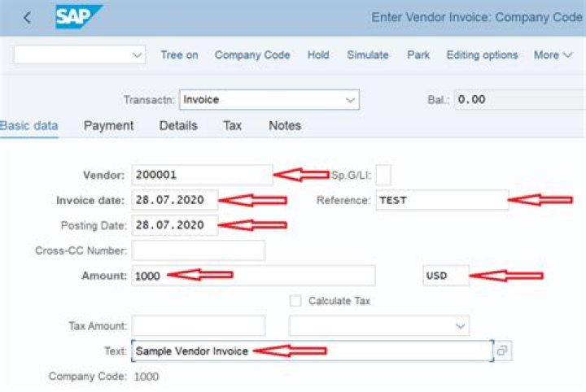This screenshot has width=586, height=392.
Task: Expand the tax code dropdown
Action: [x=460, y=326]
